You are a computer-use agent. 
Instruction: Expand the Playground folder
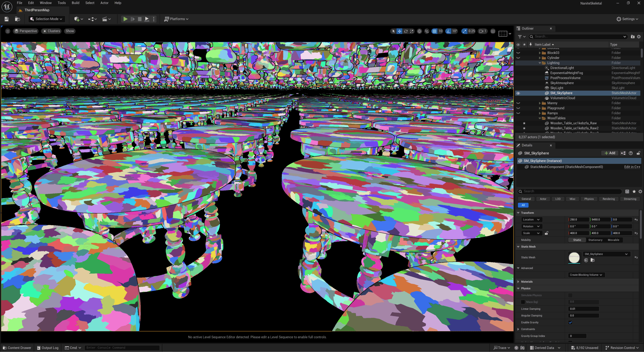pyautogui.click(x=540, y=108)
